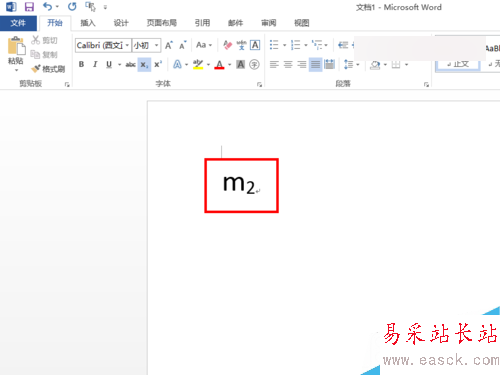Click the 剪切 Cut button
Screen dimensions: 500x375
(45, 40)
